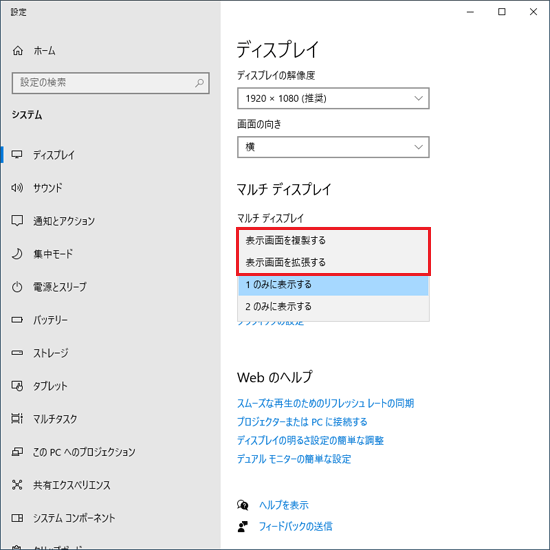Open link デュアル モニターの簡単な設定
Screen dimensions: 550x550
pos(294,459)
